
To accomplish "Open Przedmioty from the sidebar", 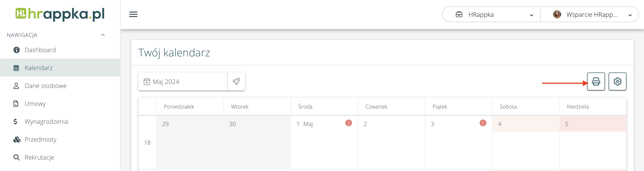I will pos(41,139).
